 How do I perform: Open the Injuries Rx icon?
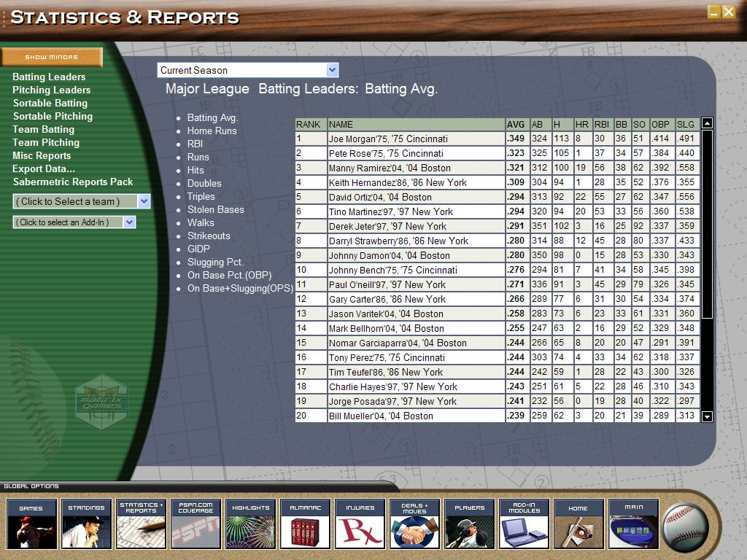point(360,524)
